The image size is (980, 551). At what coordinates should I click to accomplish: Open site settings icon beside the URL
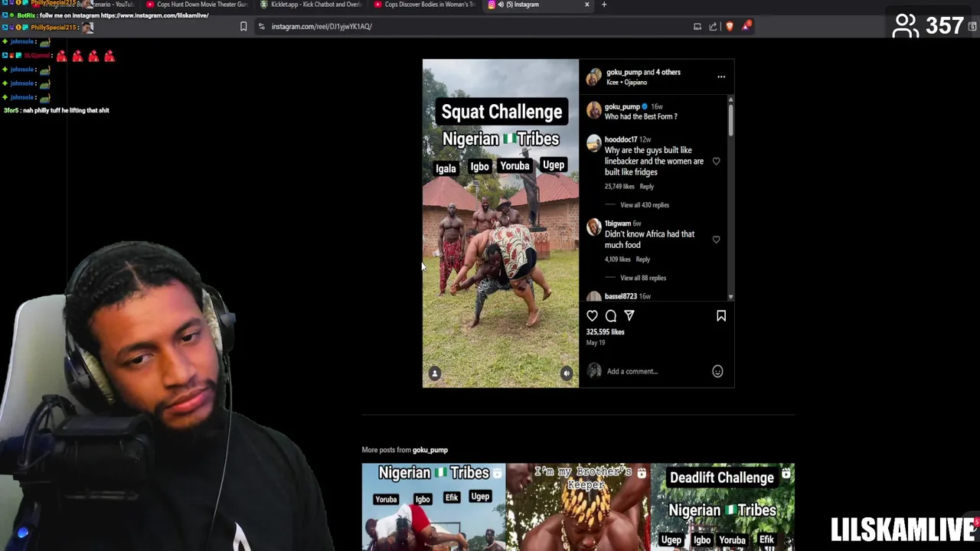pyautogui.click(x=262, y=26)
